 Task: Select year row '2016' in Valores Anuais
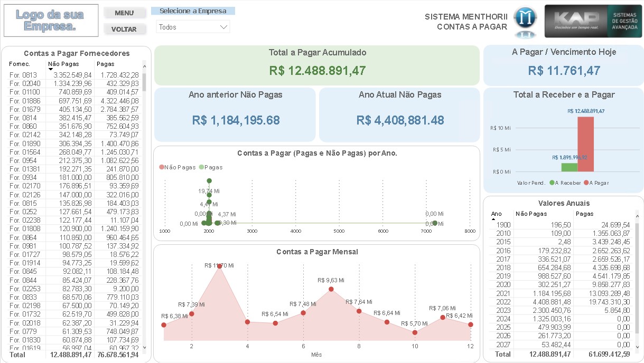pyautogui.click(x=561, y=251)
